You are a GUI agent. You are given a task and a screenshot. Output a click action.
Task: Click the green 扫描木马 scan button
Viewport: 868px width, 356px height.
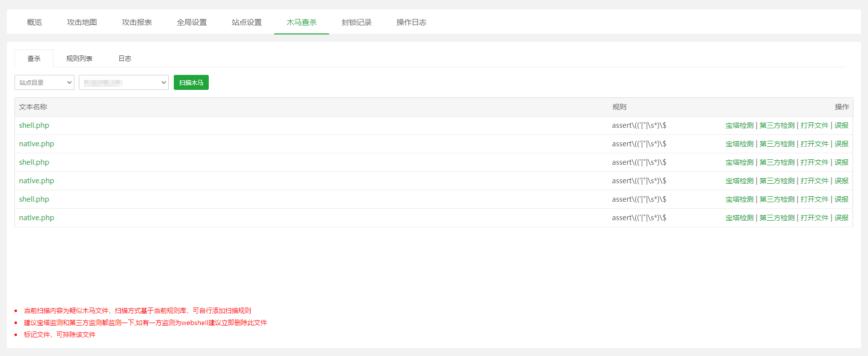(191, 82)
